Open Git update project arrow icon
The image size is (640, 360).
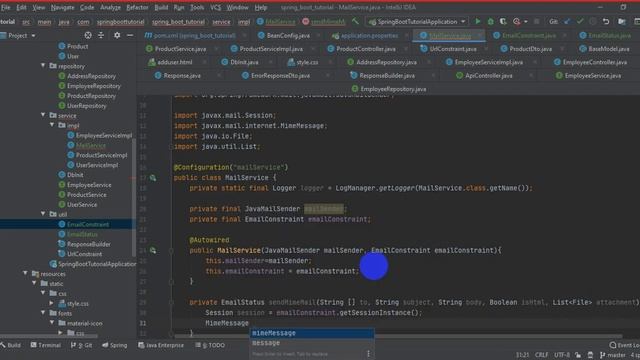click(x=567, y=21)
